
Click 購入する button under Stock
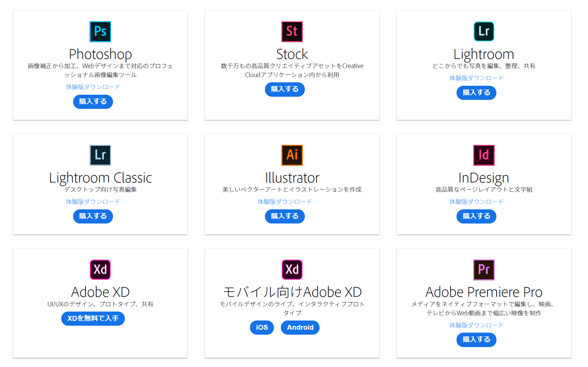pos(285,89)
